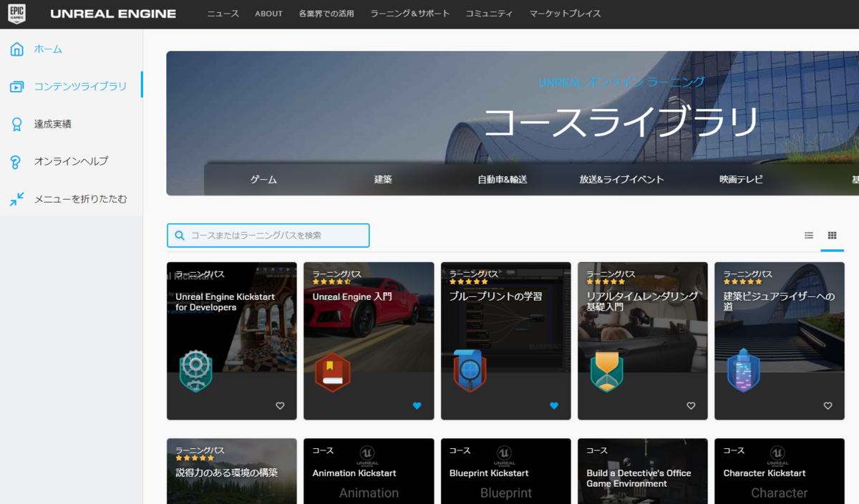Click the コースライブラリ banner heading
859x504 pixels.
[x=621, y=122]
